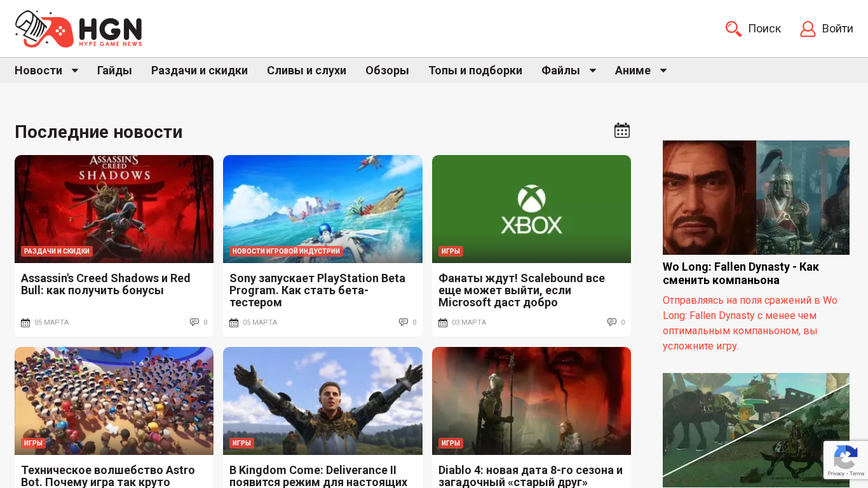Click the Новости игровой индустрии category tag
Image resolution: width=868 pixels, height=488 pixels.
[286, 251]
